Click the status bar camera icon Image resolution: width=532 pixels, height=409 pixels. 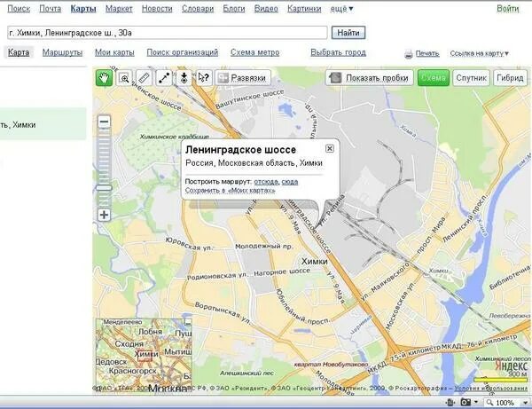point(465,402)
